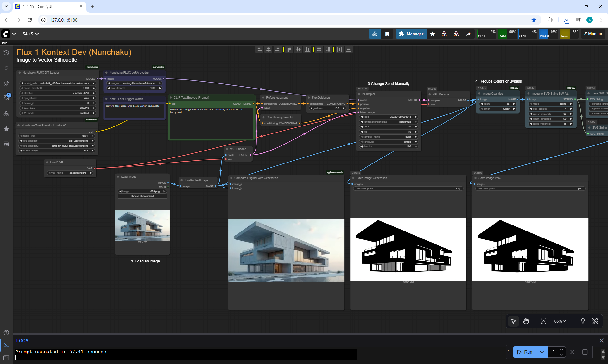Open the ComfyUI logo main menu
This screenshot has height=364, width=608.
point(6,34)
